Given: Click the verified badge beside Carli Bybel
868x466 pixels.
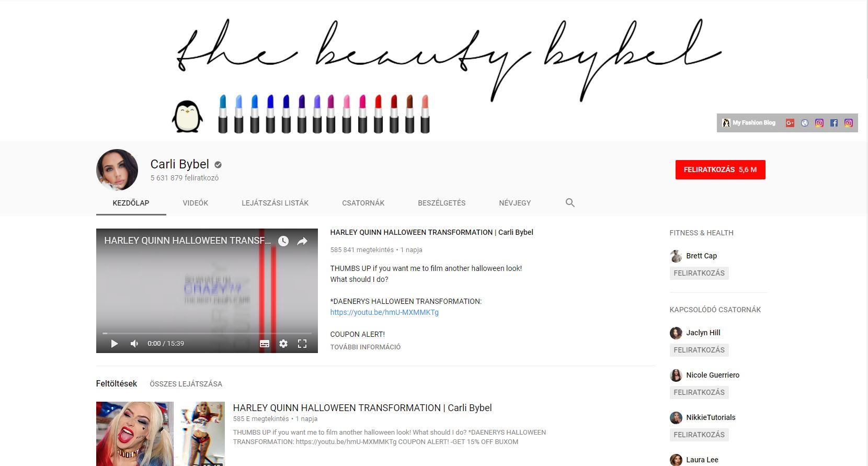Looking at the screenshot, I should pyautogui.click(x=218, y=165).
